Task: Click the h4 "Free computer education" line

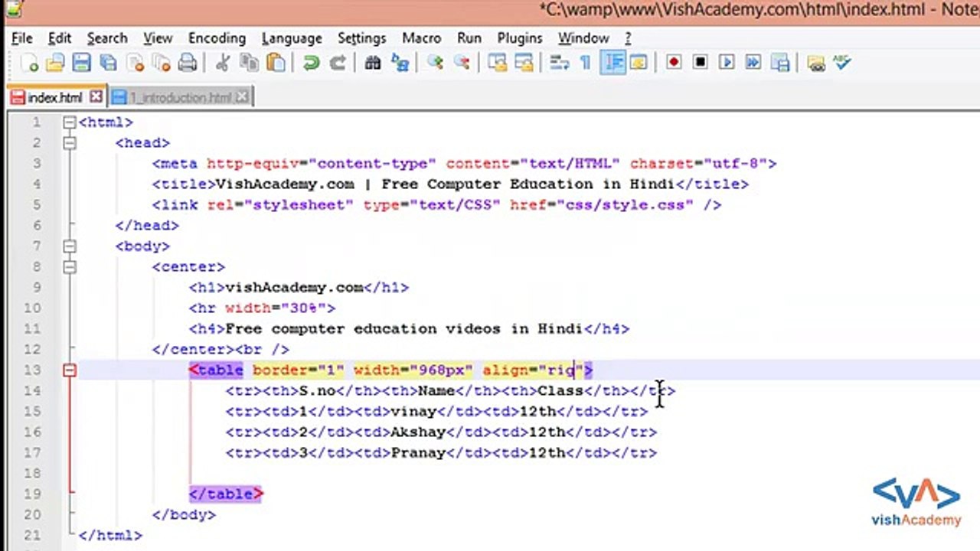Action: click(x=409, y=329)
